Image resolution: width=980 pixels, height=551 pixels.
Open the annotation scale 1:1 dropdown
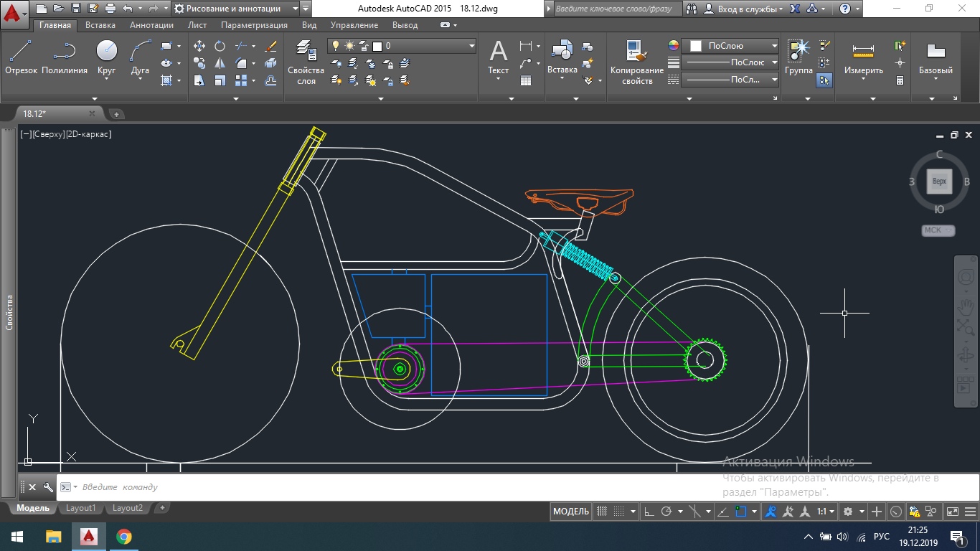pos(826,512)
